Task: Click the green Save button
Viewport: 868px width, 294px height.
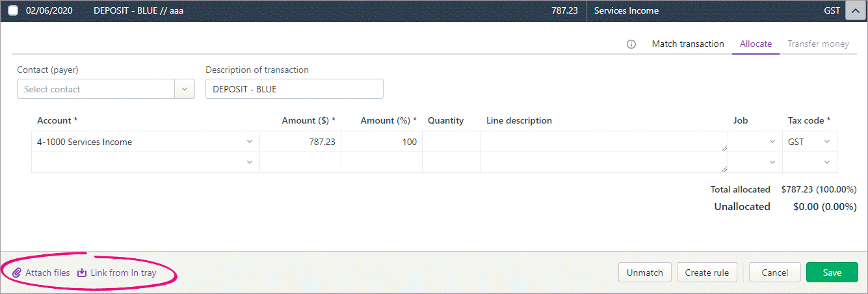Action: click(x=832, y=273)
